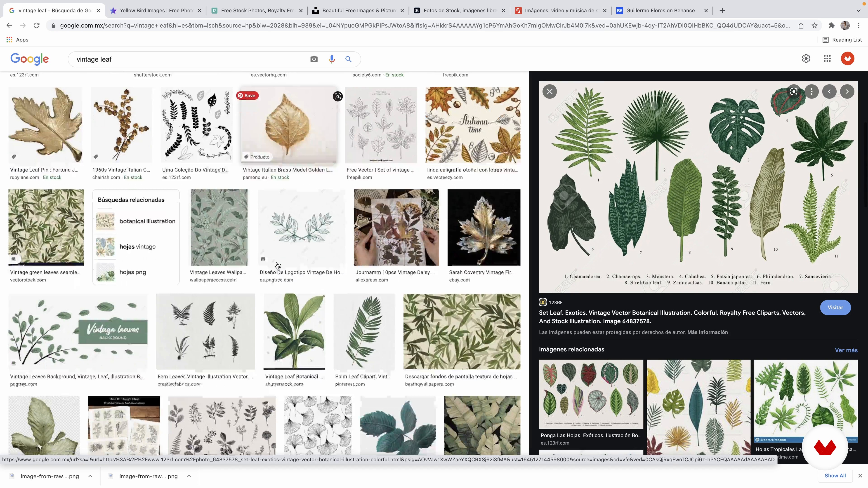Open Chrome's three-dot menu
The height and width of the screenshot is (488, 868).
point(859,26)
